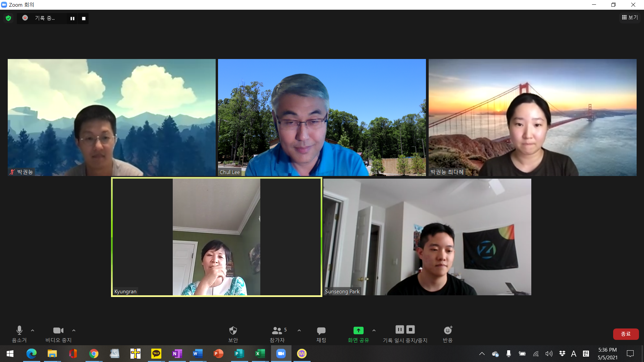Stop recording from top-left indicator
This screenshot has height=362, width=644.
coord(84,18)
